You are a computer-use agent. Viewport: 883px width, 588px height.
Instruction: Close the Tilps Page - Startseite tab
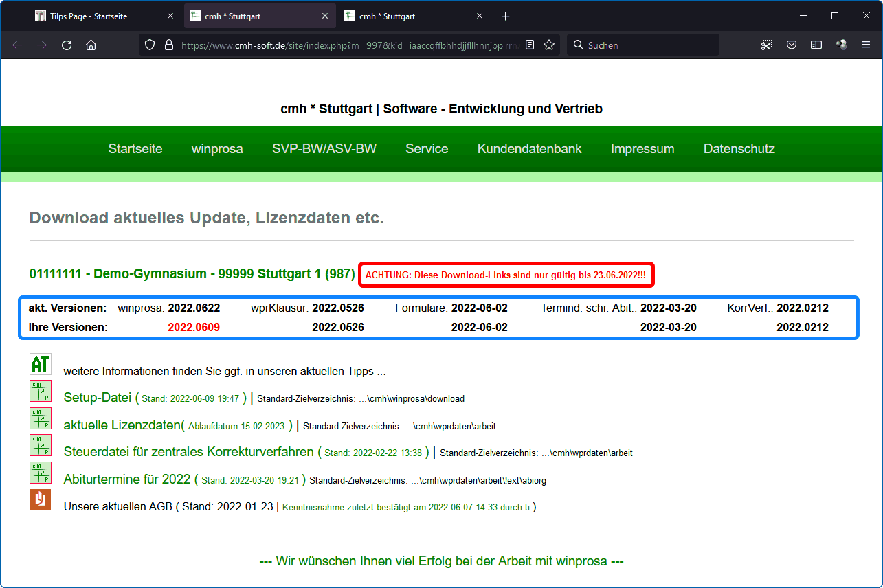170,16
